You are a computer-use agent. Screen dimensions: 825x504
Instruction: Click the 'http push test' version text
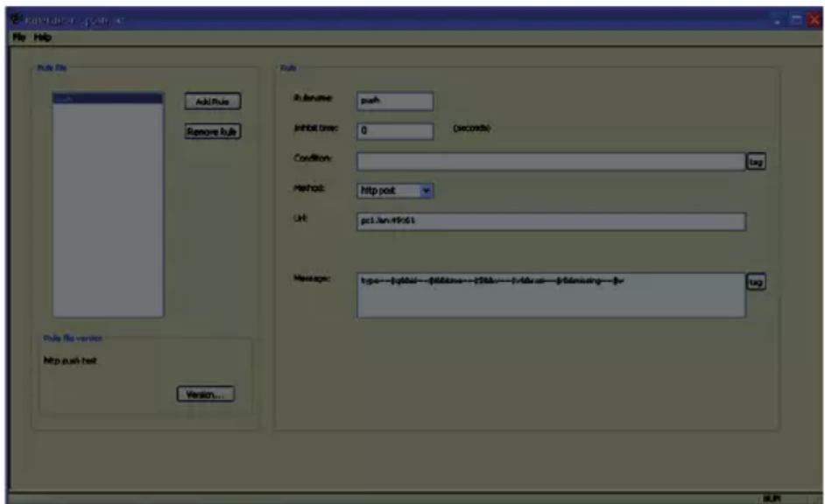[x=71, y=360]
